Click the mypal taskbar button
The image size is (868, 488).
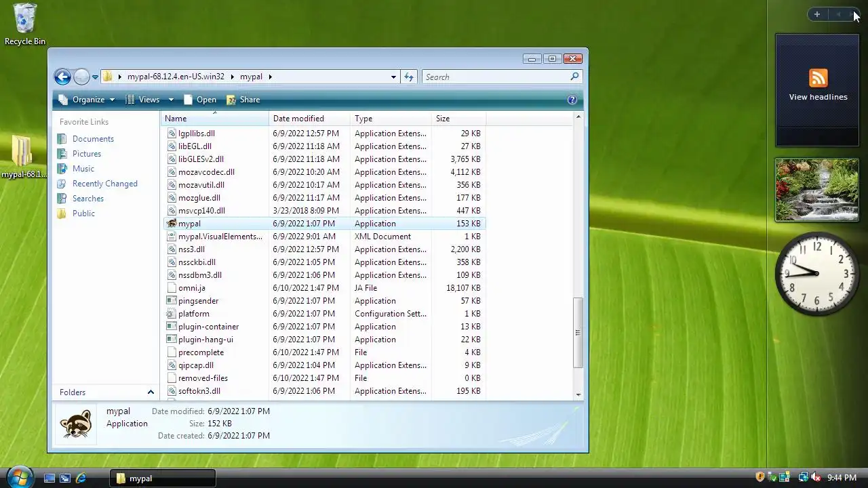(163, 478)
